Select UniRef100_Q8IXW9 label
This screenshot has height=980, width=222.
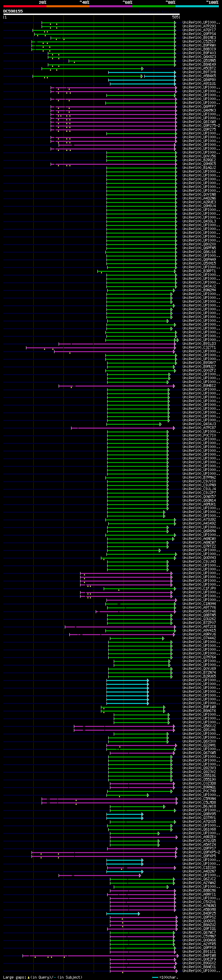[x=199, y=122]
